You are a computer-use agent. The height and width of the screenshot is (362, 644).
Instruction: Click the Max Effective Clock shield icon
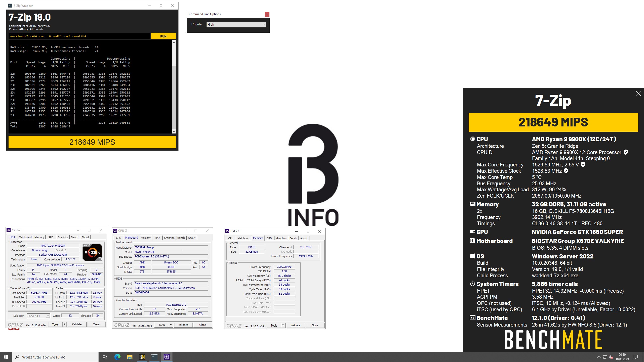[x=566, y=171]
